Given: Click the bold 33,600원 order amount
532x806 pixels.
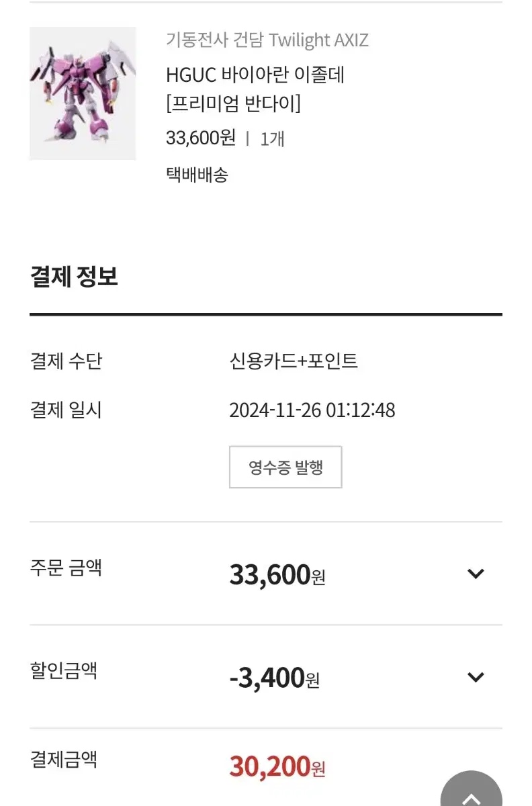Looking at the screenshot, I should click(x=277, y=575).
